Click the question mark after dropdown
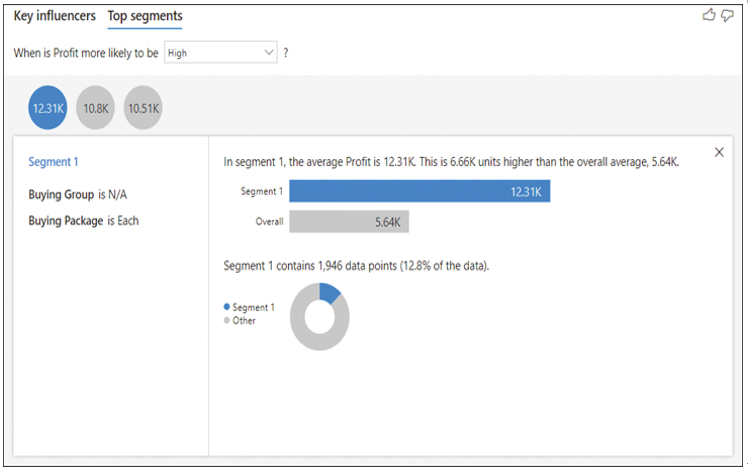 point(286,52)
